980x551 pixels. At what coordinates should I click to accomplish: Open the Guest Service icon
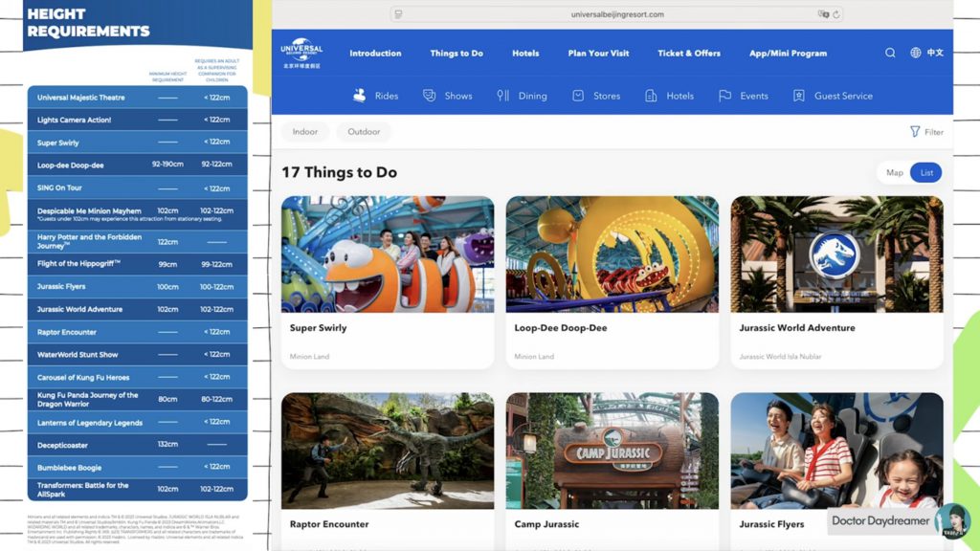point(799,96)
